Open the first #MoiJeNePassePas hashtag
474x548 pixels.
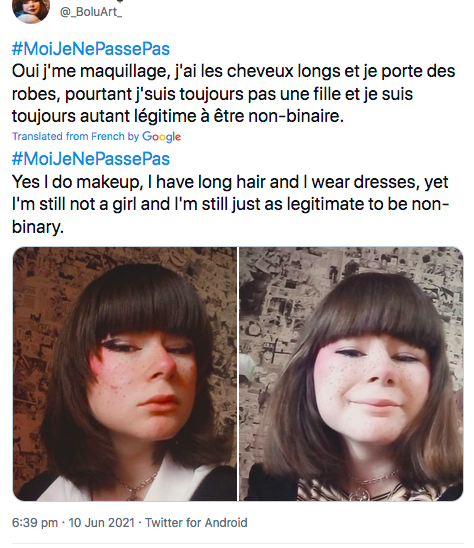(91, 49)
